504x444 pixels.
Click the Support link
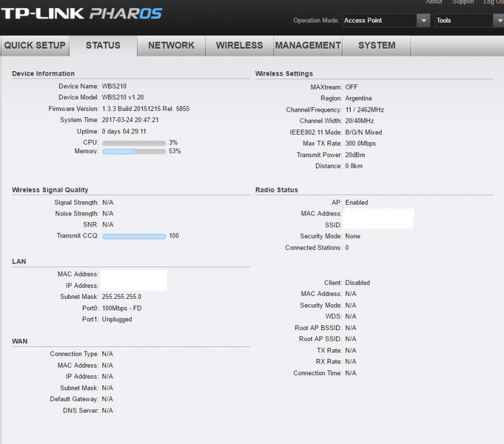click(x=463, y=2)
